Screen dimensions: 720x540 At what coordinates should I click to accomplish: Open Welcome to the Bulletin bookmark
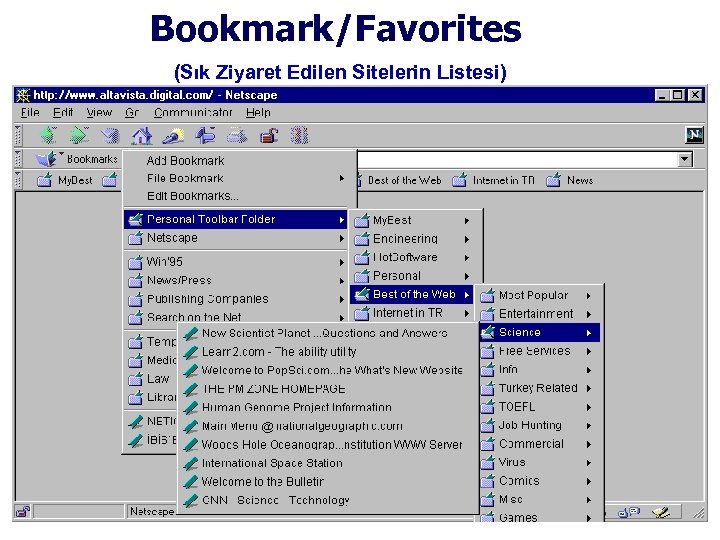coord(327,482)
